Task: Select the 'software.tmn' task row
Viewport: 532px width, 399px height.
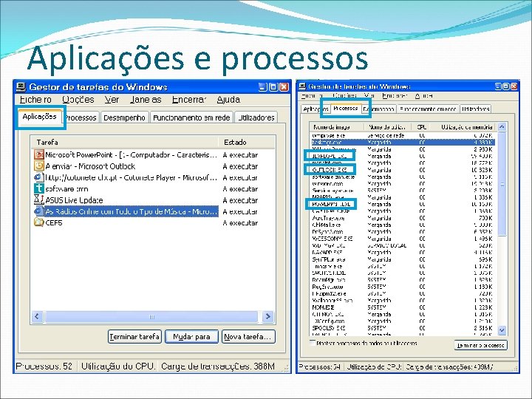Action: pyautogui.click(x=66, y=188)
